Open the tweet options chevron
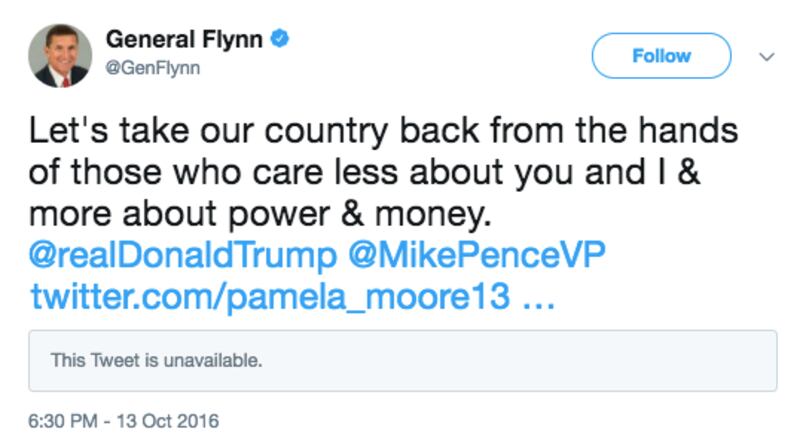Screen dimensions: 800x441 coord(767,56)
